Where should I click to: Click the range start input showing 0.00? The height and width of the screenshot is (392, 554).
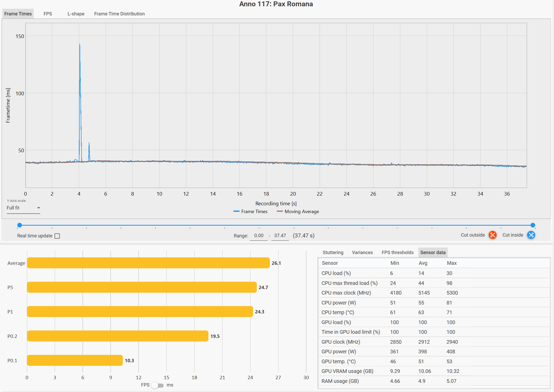click(x=259, y=236)
